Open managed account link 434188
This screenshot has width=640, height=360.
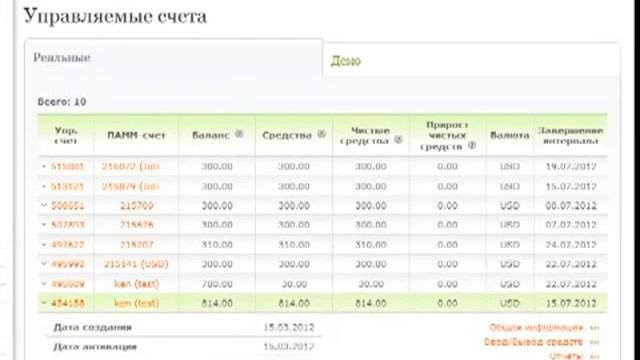pos(67,304)
